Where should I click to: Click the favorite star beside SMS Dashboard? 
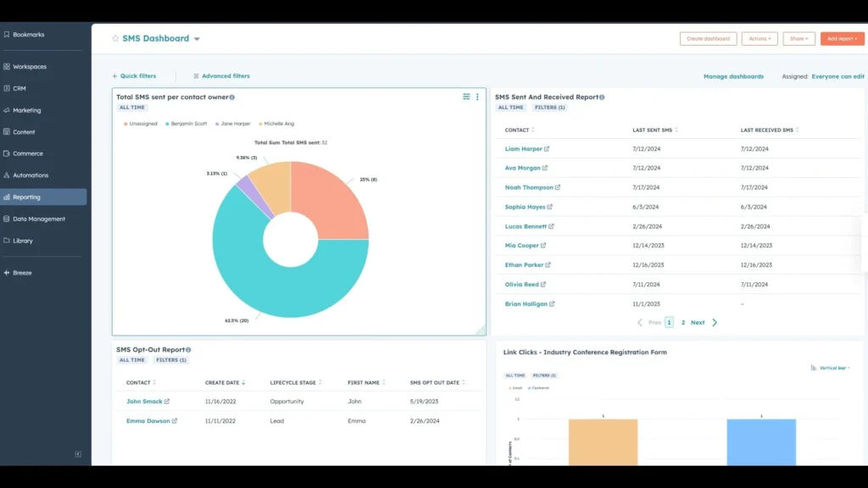[115, 39]
